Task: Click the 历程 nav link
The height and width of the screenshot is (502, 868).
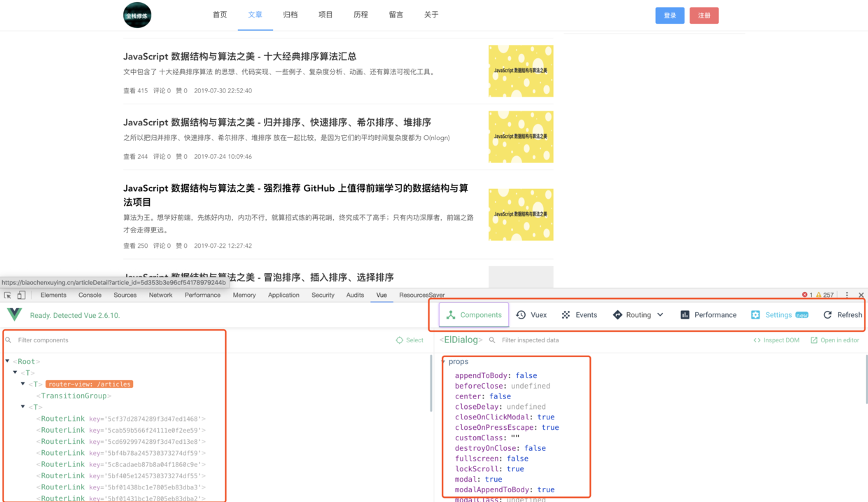Action: (x=360, y=15)
